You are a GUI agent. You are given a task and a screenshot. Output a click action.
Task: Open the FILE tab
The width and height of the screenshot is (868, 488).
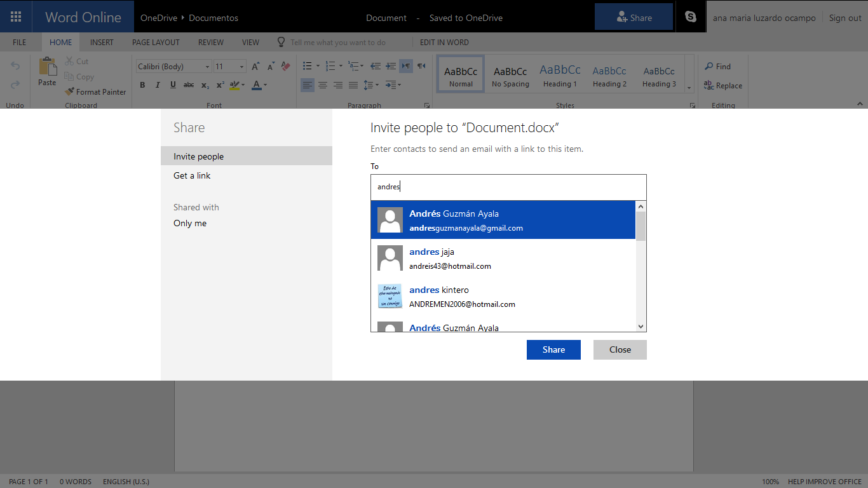coord(20,43)
